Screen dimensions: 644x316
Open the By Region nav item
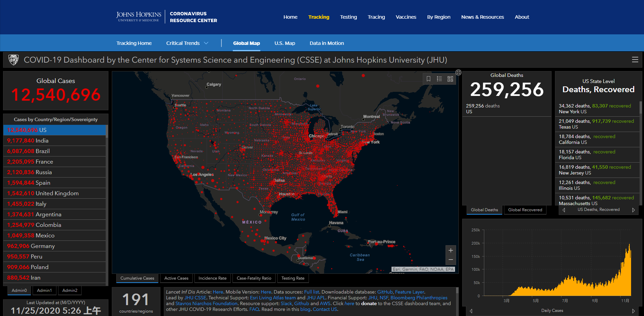coord(439,17)
